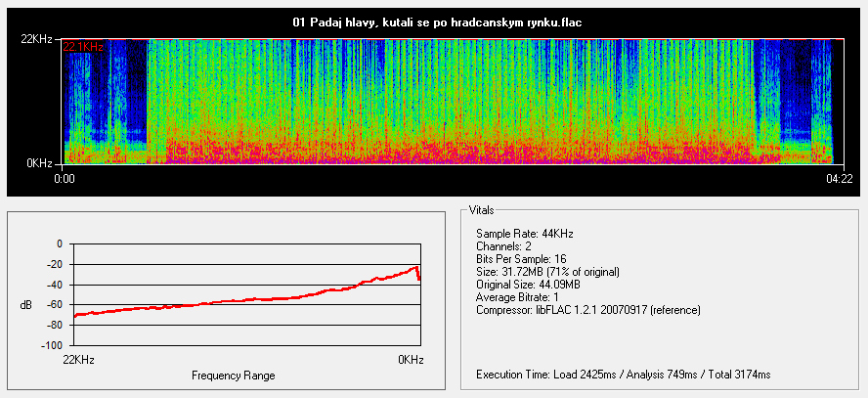Viewport: 868px width, 398px height.
Task: Click the 0KHz label under the graph
Action: tap(411, 360)
